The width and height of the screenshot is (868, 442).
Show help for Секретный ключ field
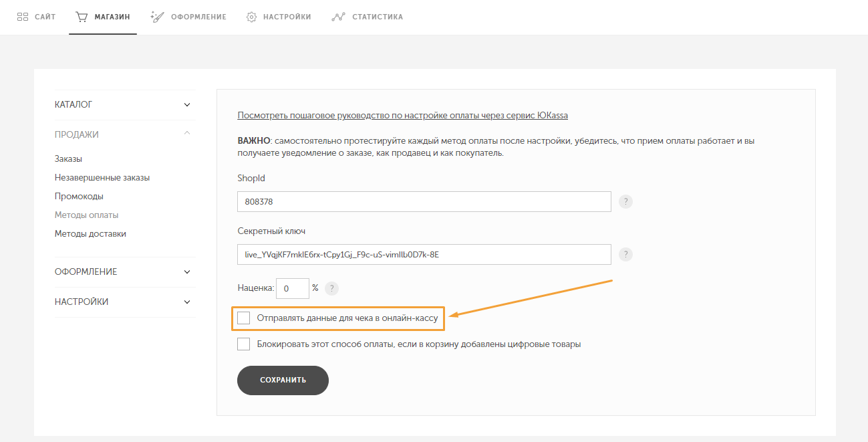click(x=625, y=254)
